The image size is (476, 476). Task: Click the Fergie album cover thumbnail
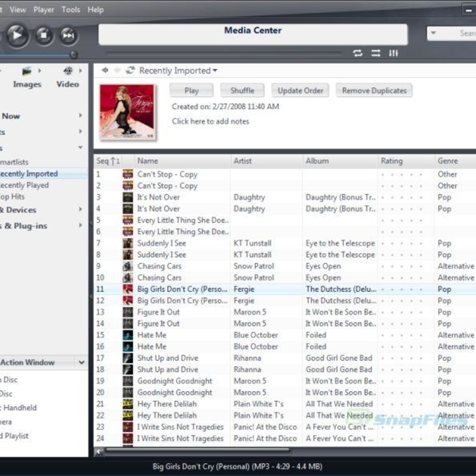point(128,112)
